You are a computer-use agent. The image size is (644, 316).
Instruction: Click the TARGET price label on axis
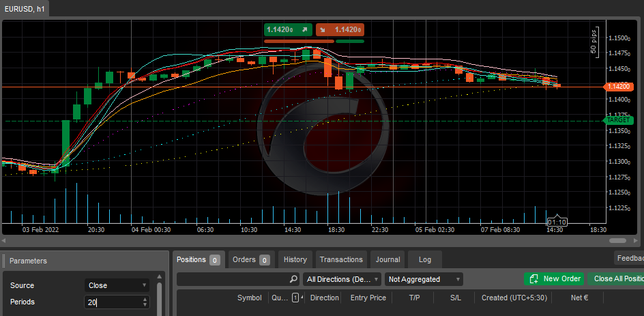coord(617,120)
